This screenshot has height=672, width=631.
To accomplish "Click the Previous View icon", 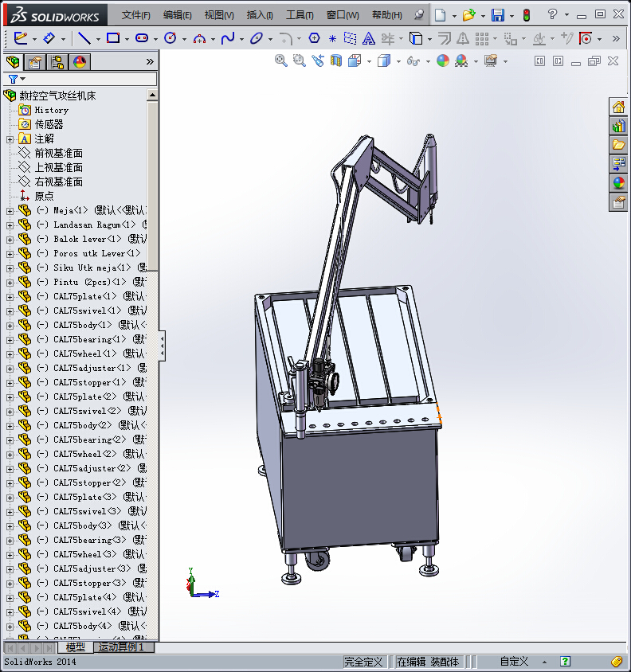I will [x=317, y=61].
